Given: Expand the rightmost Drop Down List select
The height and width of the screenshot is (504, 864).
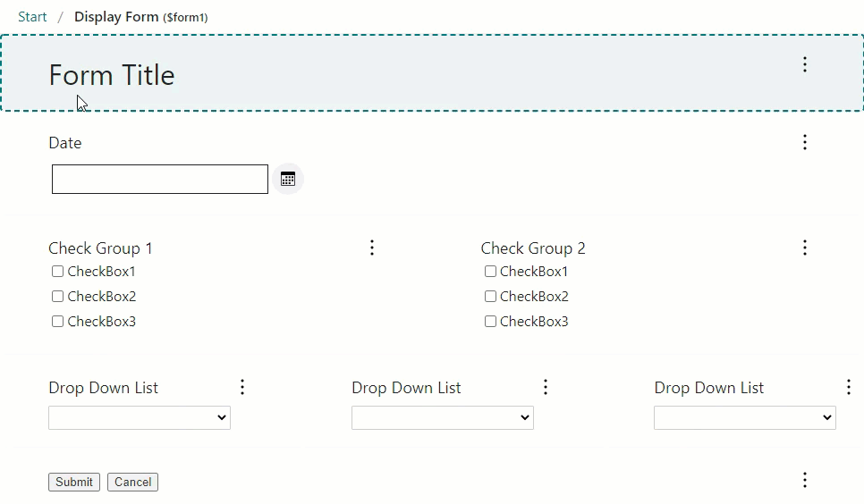Looking at the screenshot, I should pos(745,417).
